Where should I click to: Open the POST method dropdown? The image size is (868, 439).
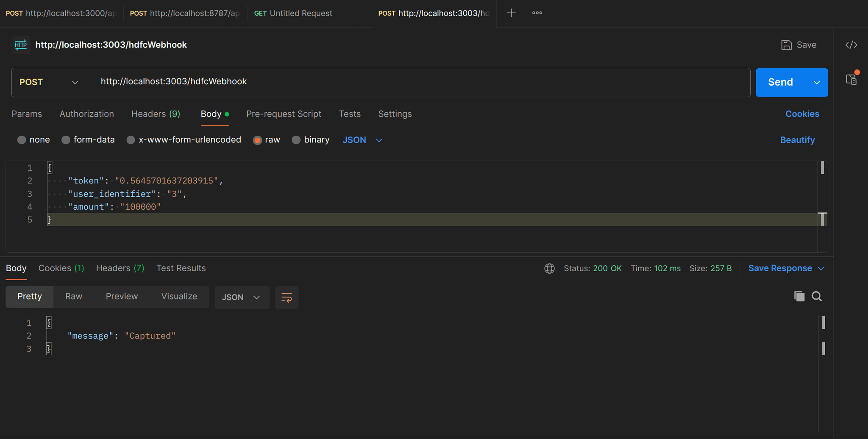coord(49,82)
